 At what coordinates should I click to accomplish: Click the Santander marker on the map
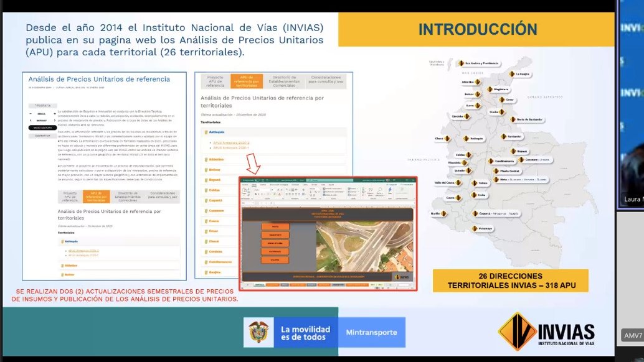[503, 136]
